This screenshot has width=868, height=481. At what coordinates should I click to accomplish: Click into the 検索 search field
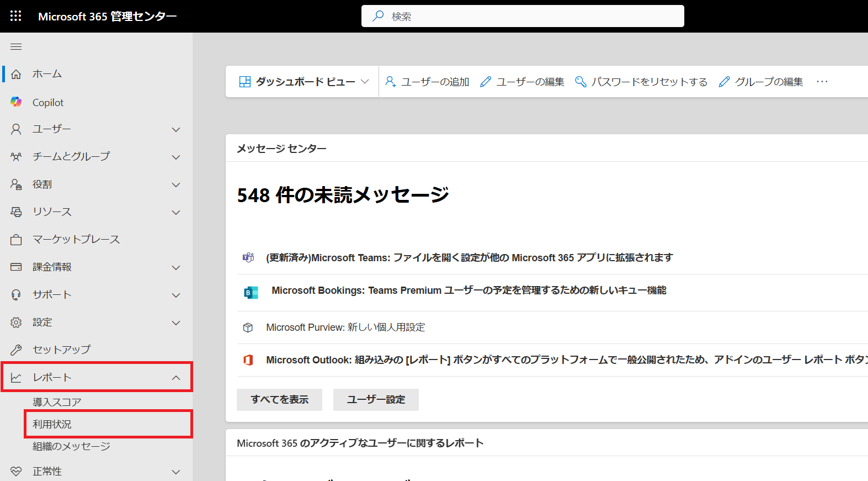click(523, 16)
